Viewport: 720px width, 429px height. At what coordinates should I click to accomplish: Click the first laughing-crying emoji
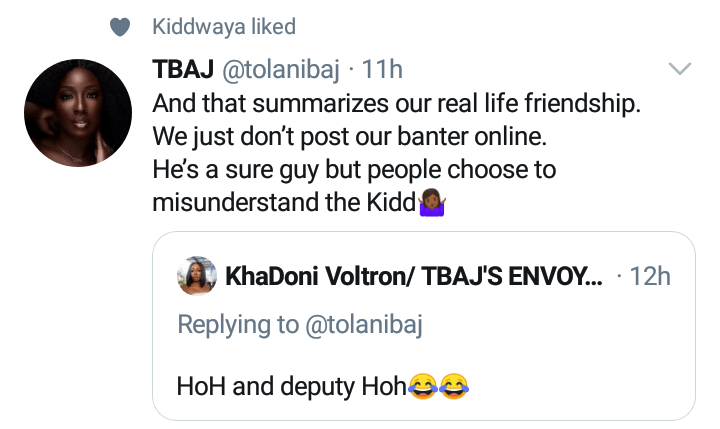(424, 385)
